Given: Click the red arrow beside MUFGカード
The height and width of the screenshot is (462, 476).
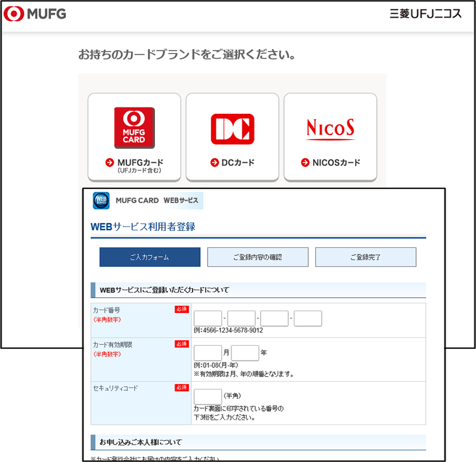Looking at the screenshot, I should pyautogui.click(x=109, y=163).
